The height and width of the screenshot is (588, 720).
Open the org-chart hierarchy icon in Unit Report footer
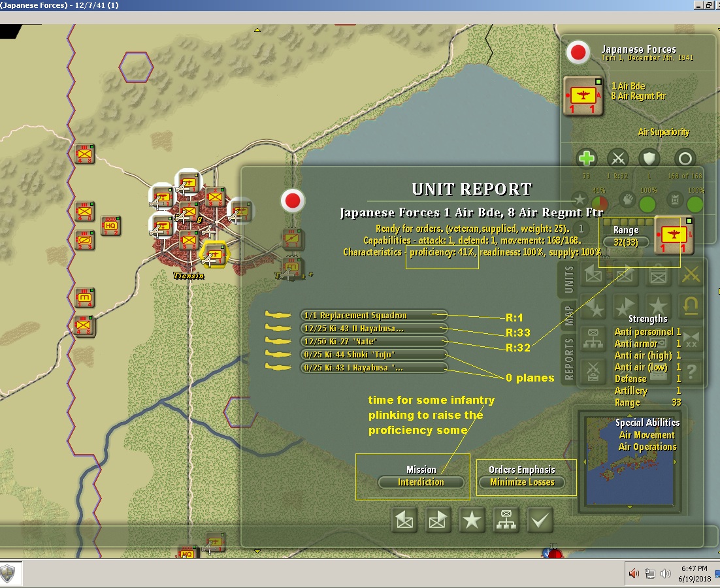pos(506,520)
